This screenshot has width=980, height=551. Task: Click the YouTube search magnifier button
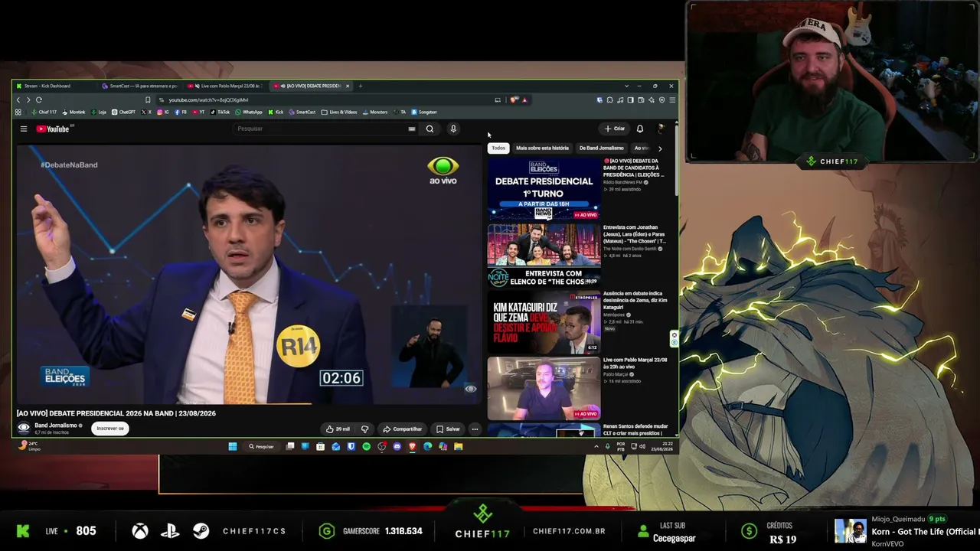(x=430, y=129)
